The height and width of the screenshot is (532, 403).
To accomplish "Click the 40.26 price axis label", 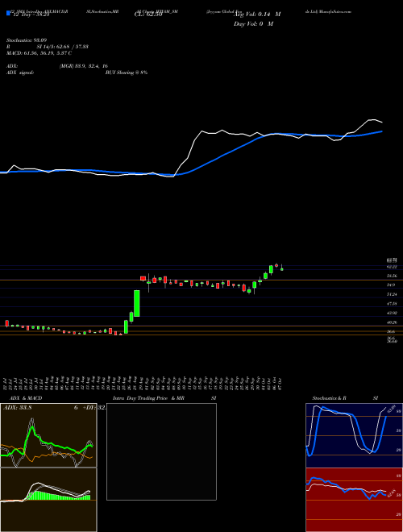I will [392, 322].
